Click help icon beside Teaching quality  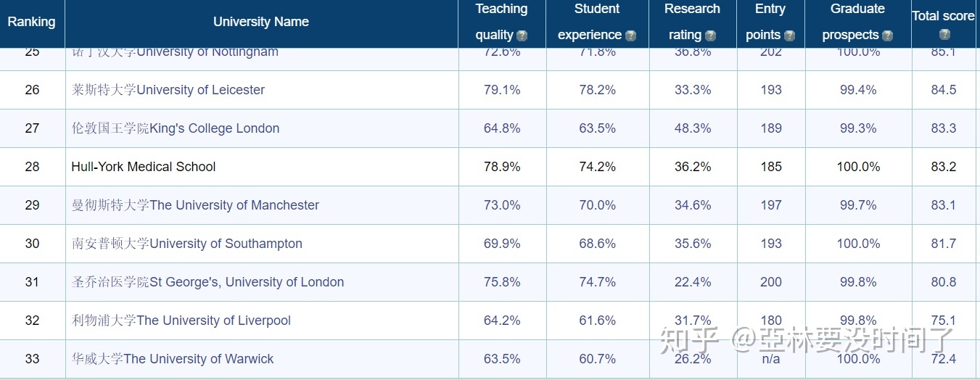[522, 36]
